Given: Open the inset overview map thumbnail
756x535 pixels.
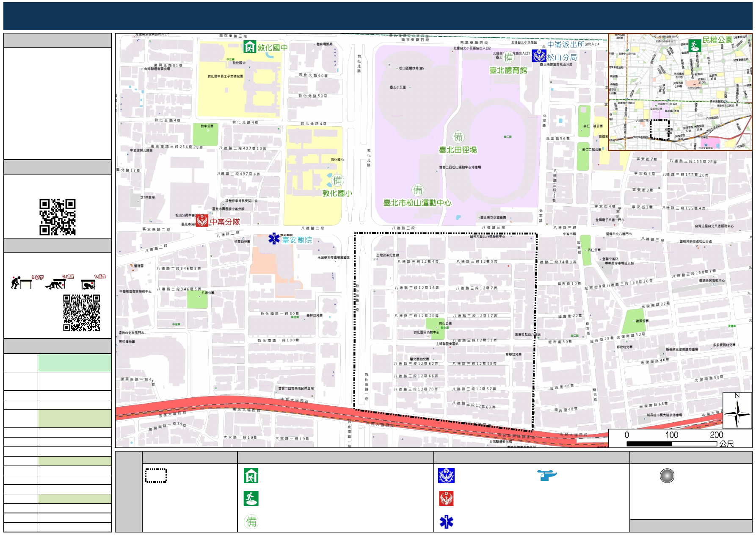Looking at the screenshot, I should pyautogui.click(x=680, y=92).
